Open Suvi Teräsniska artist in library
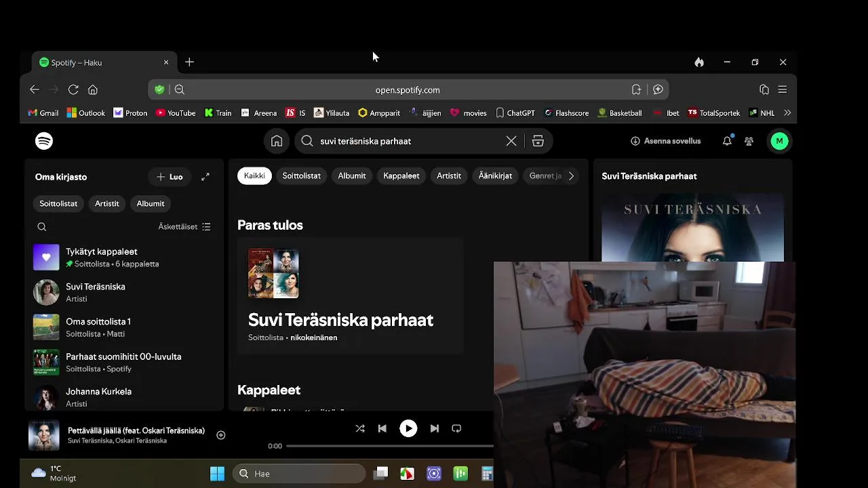 point(124,292)
